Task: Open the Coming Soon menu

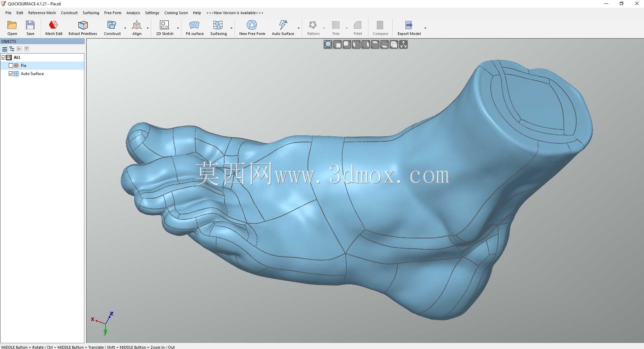Action: [x=176, y=13]
